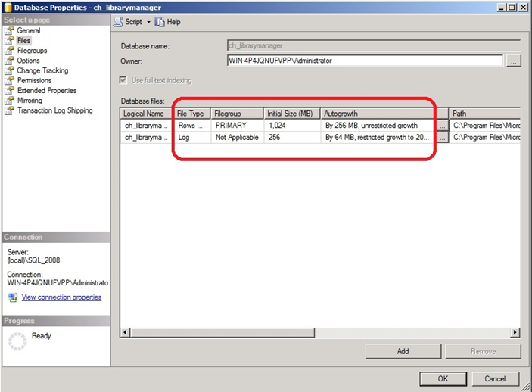Select the PRIMARY filegroup cell

(237, 126)
